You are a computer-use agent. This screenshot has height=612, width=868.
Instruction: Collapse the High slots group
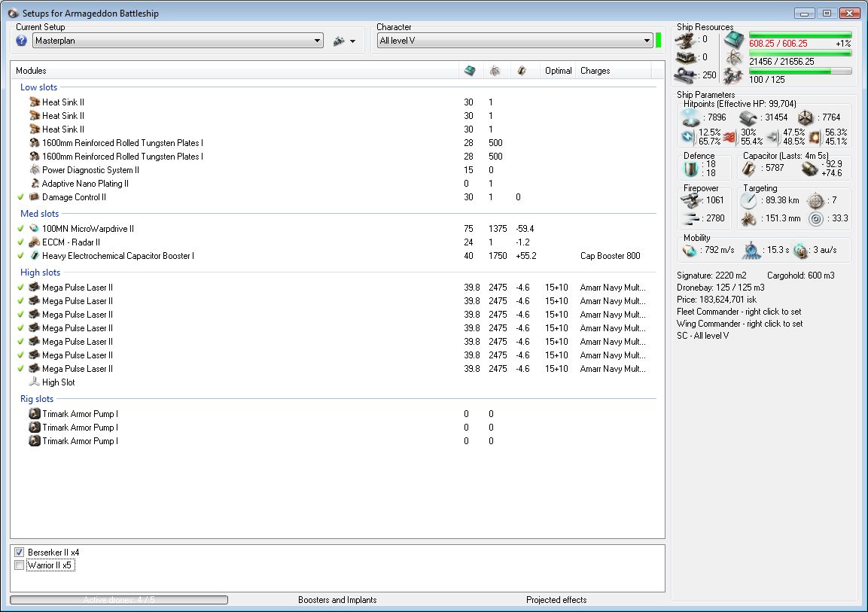coord(41,273)
